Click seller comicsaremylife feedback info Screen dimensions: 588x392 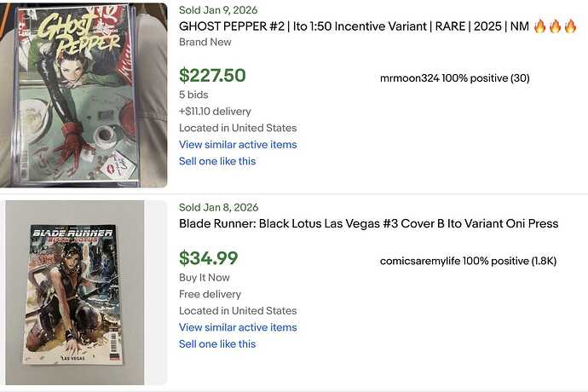tap(468, 261)
